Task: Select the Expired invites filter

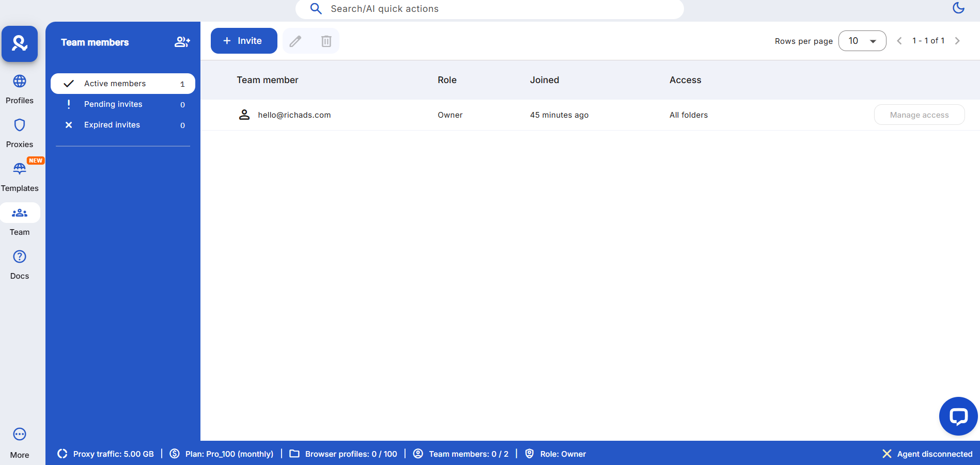Action: click(x=123, y=125)
